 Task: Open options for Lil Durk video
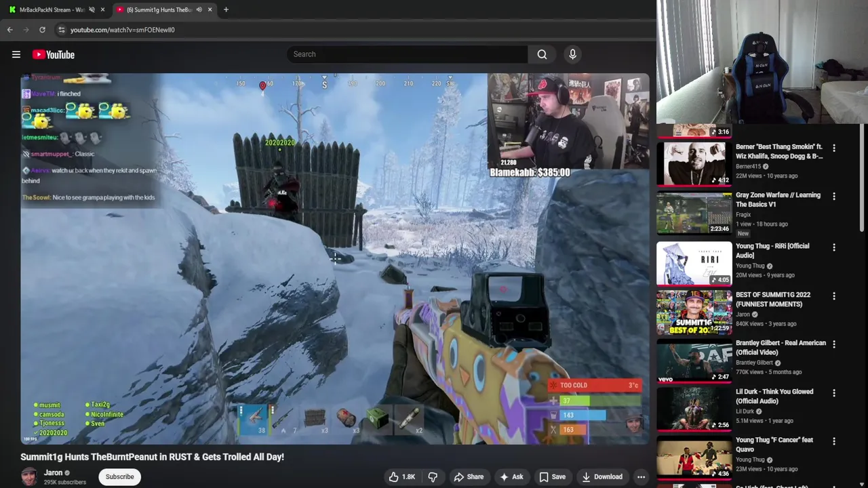point(834,393)
